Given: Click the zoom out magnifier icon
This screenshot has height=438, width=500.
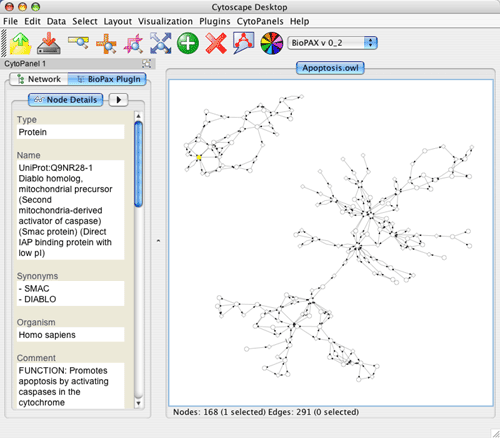Looking at the screenshot, I should coord(78,42).
